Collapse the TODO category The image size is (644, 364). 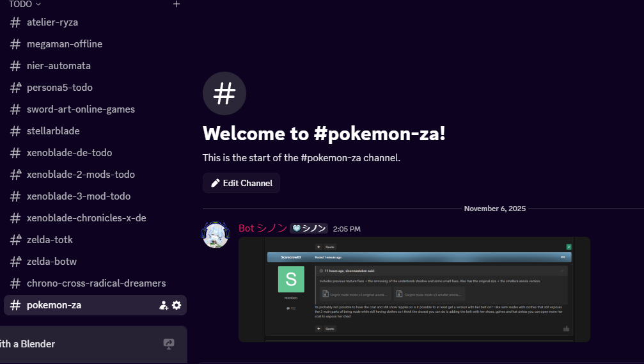(x=25, y=4)
